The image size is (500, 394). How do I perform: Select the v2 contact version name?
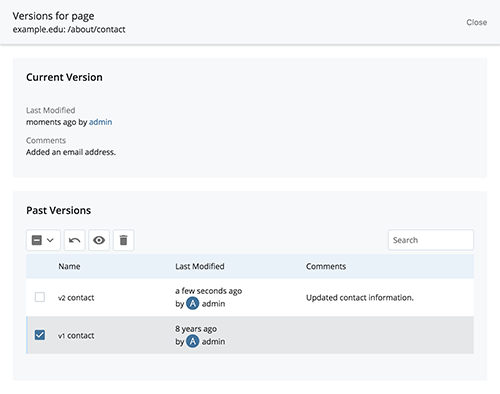(76, 298)
